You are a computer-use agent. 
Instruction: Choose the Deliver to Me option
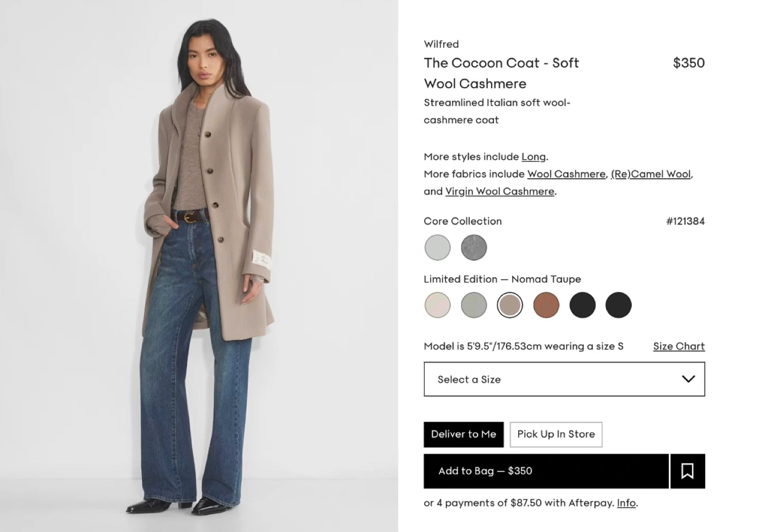click(464, 434)
